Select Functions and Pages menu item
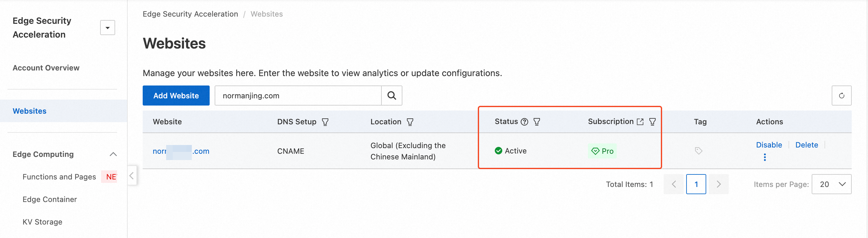868x238 pixels. (x=59, y=177)
